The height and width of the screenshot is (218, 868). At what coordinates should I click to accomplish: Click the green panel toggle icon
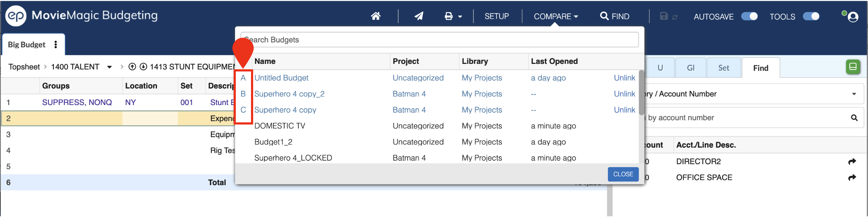(x=853, y=67)
